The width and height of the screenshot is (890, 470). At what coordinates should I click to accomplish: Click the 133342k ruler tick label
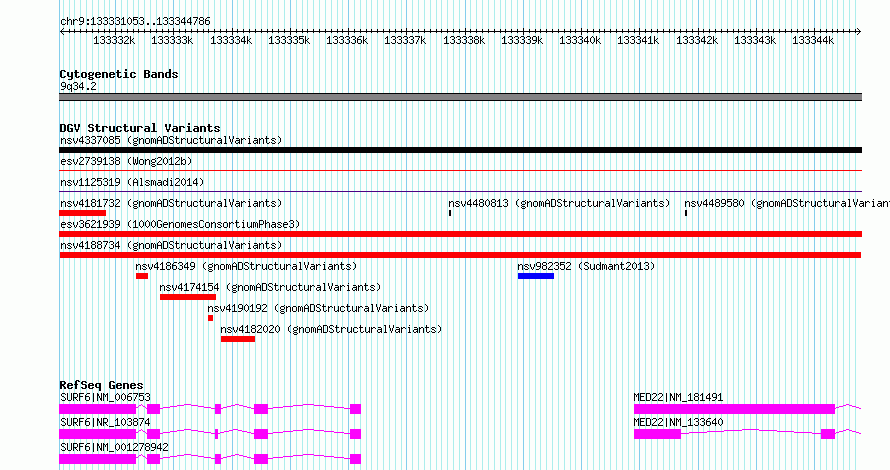coord(697,40)
